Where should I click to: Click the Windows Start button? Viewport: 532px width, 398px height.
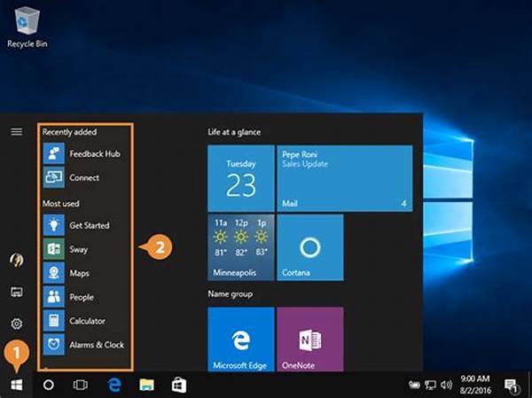click(16, 385)
